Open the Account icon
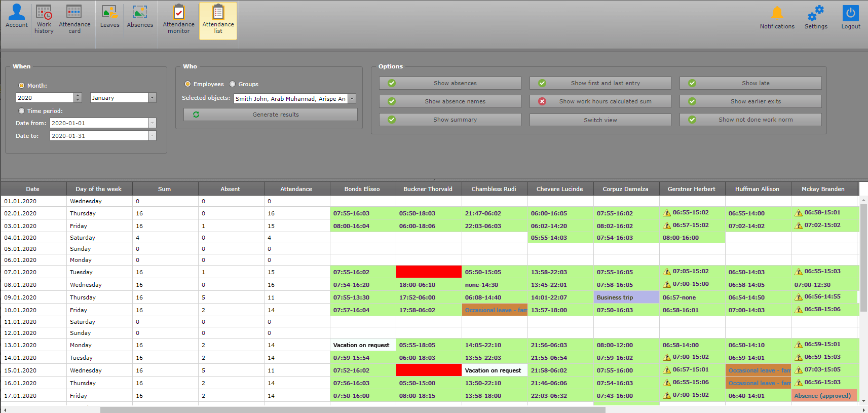868x413 pixels. coord(17,16)
